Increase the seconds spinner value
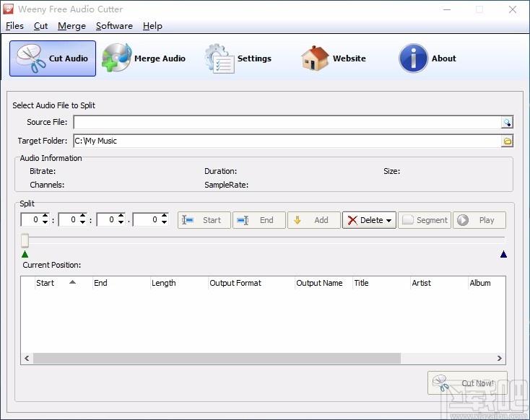530x420 pixels. point(121,216)
